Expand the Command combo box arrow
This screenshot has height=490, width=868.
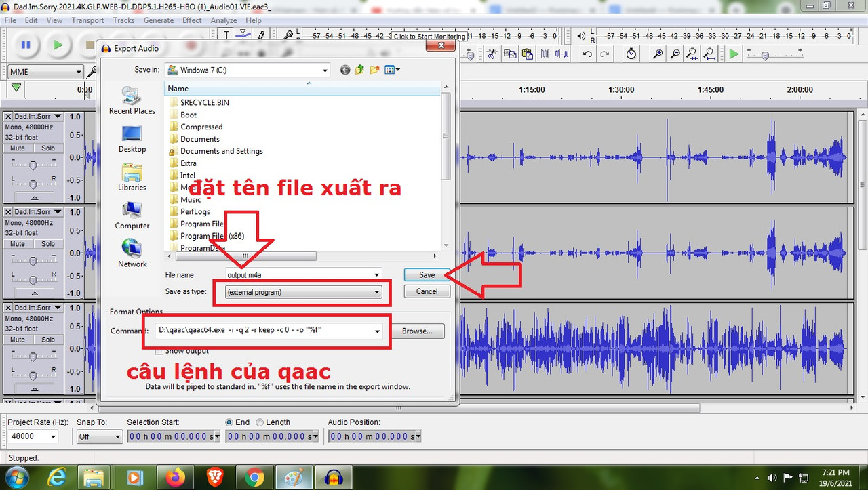[377, 331]
